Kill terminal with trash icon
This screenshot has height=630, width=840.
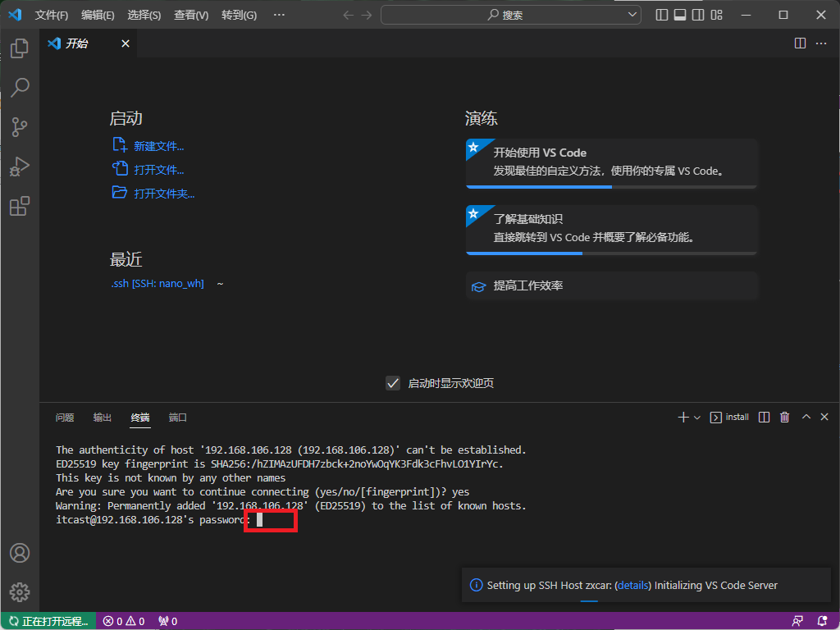[784, 418]
